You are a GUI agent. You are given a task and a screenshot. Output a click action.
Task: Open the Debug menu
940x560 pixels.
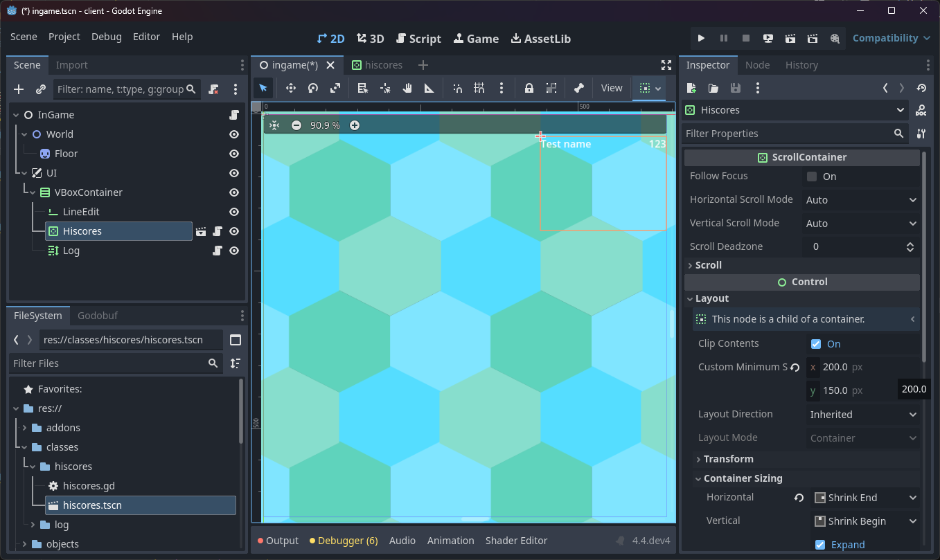106,37
